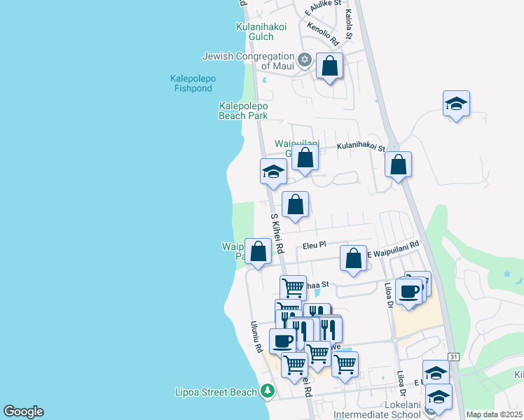Click shopping bag marker beside the highway junction
Screen dimensions: 524x420
(398, 167)
